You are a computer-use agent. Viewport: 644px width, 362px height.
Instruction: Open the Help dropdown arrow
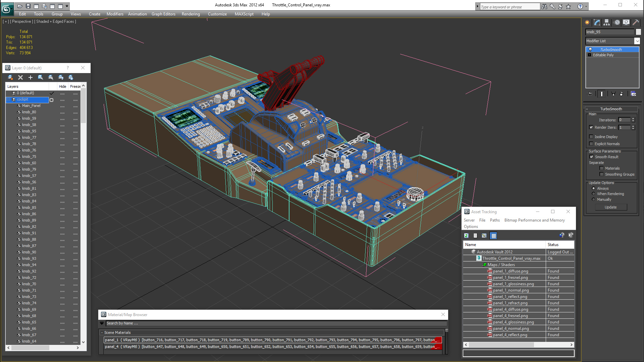coord(586,6)
